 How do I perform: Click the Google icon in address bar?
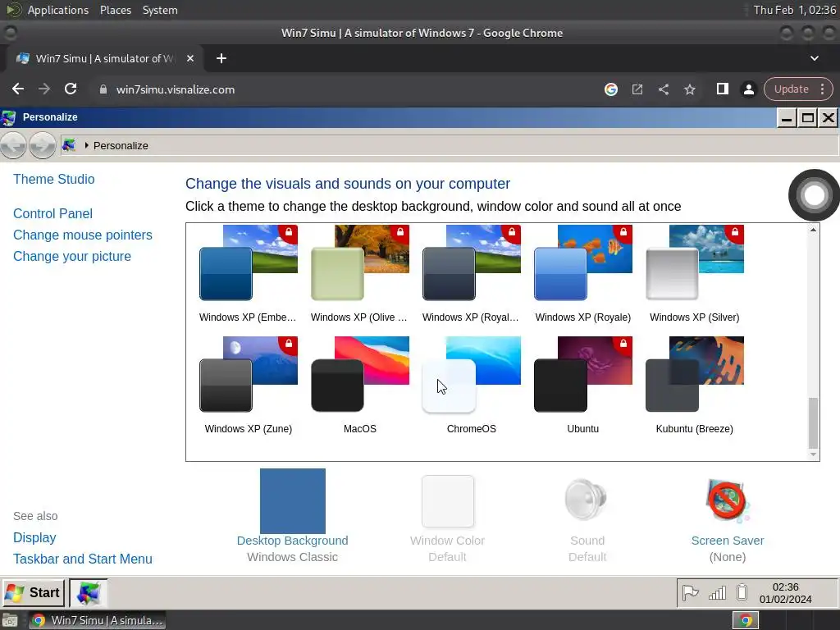[x=610, y=89]
